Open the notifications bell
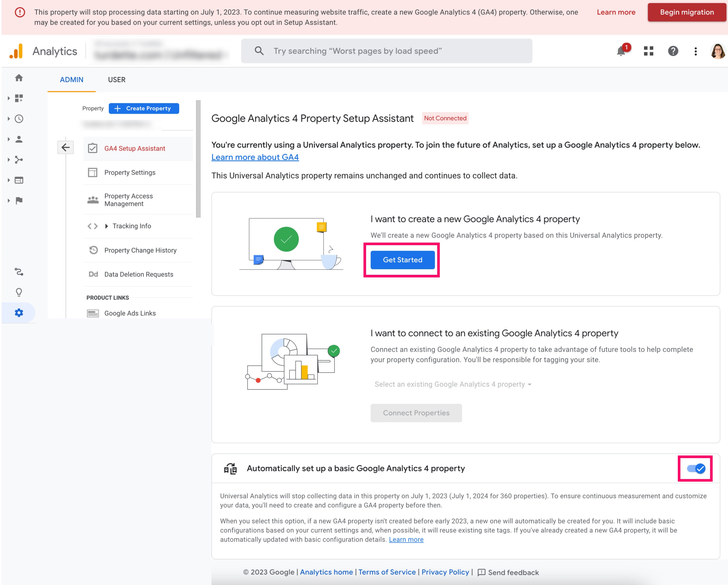The image size is (728, 585). (x=621, y=51)
